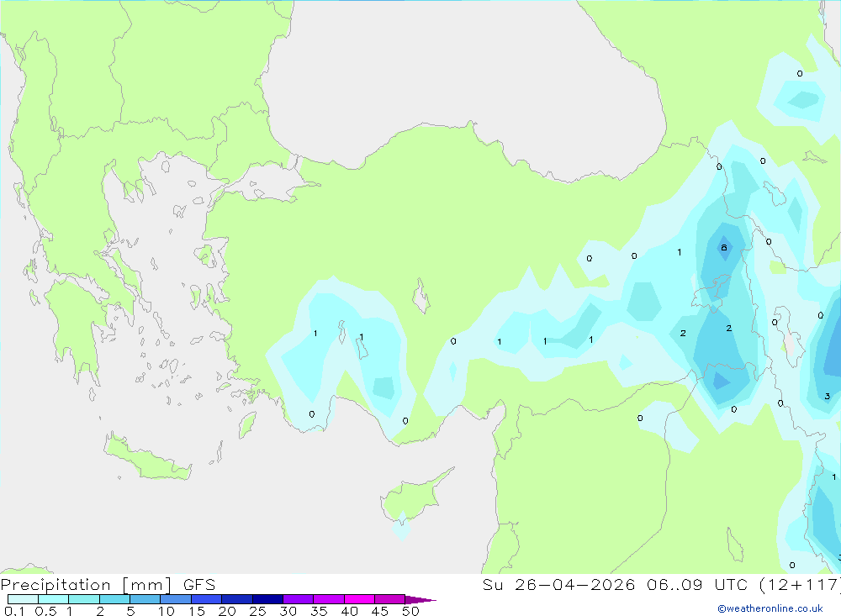Select the 40–45 mm magenta legend box
Screen dimensions: 841x616
(359, 599)
